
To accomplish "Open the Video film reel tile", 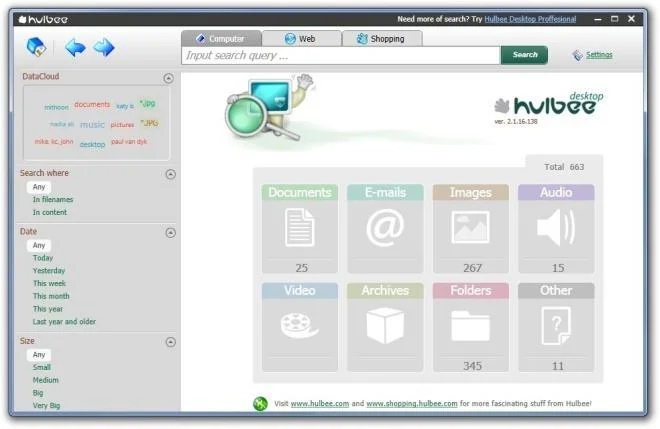I will point(300,327).
